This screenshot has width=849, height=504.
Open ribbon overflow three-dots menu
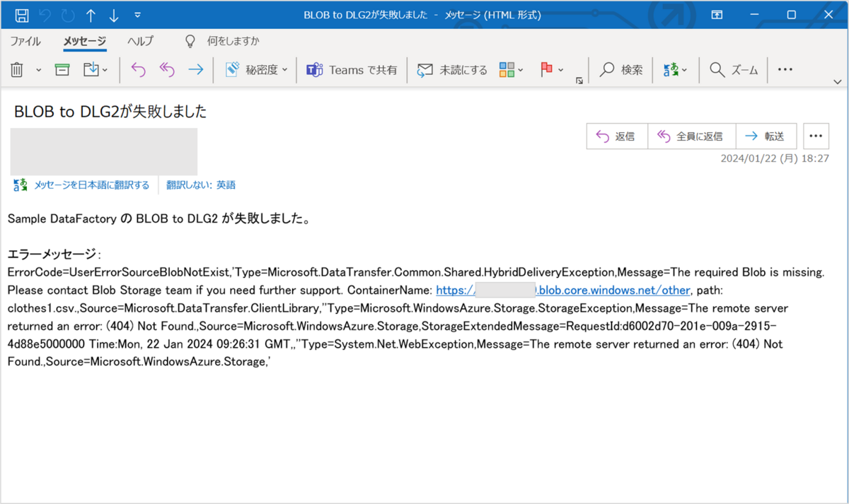click(x=785, y=69)
